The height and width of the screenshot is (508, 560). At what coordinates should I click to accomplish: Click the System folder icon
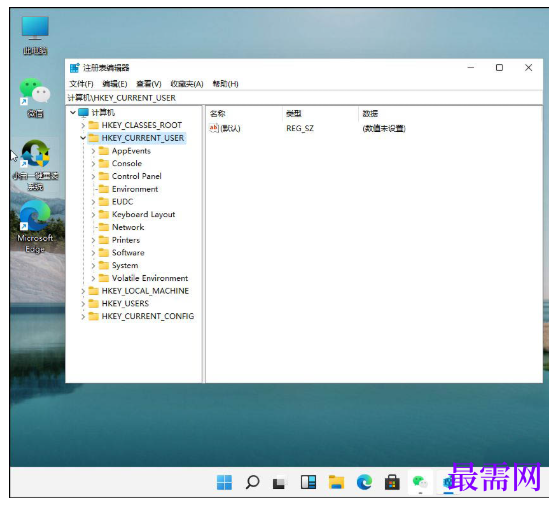click(104, 265)
